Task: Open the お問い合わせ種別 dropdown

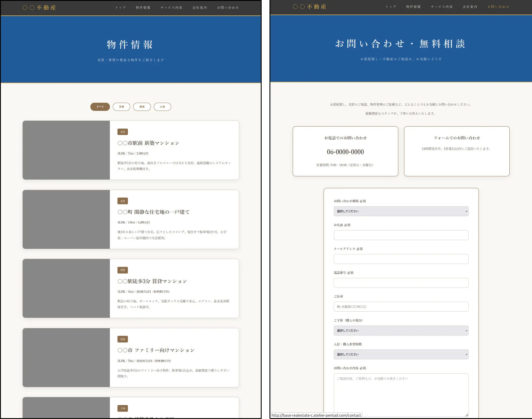Action: click(x=401, y=211)
